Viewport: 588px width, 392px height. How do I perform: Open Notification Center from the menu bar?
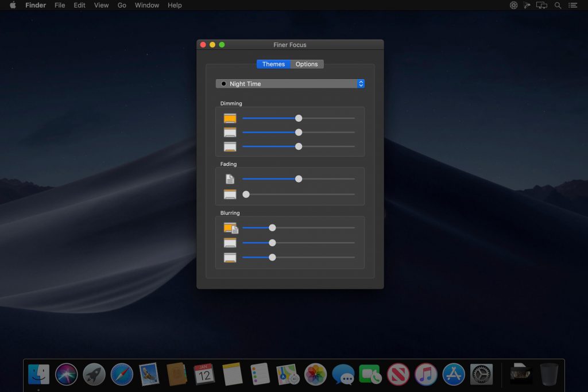click(572, 5)
